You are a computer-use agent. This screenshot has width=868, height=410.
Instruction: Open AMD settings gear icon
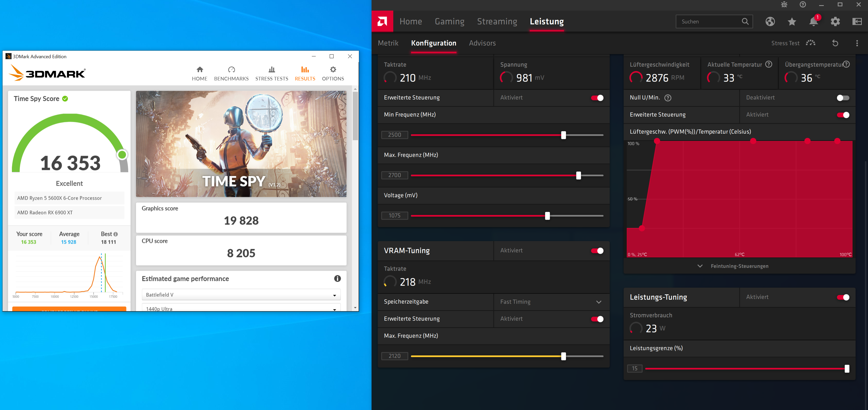point(835,21)
